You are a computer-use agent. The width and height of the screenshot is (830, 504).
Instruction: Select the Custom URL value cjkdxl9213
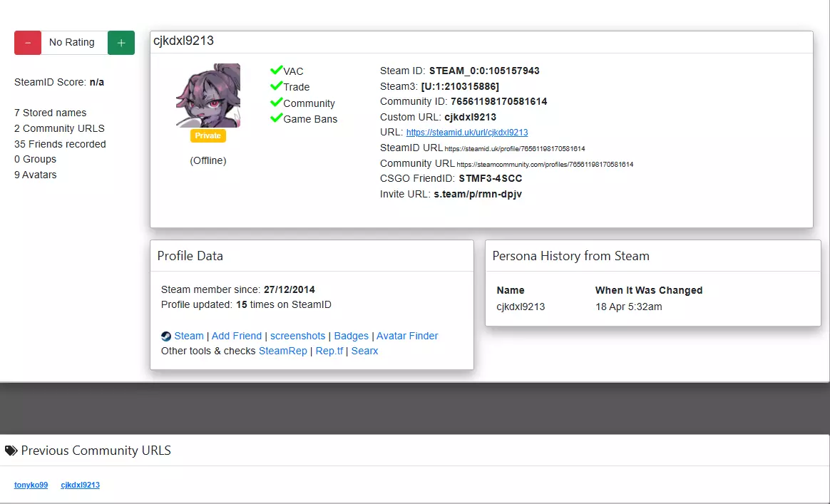pos(470,117)
